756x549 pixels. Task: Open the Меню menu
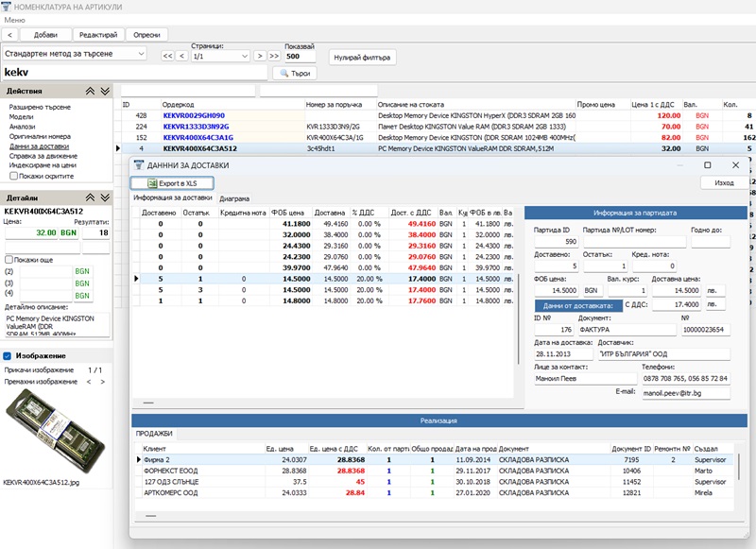[14, 20]
